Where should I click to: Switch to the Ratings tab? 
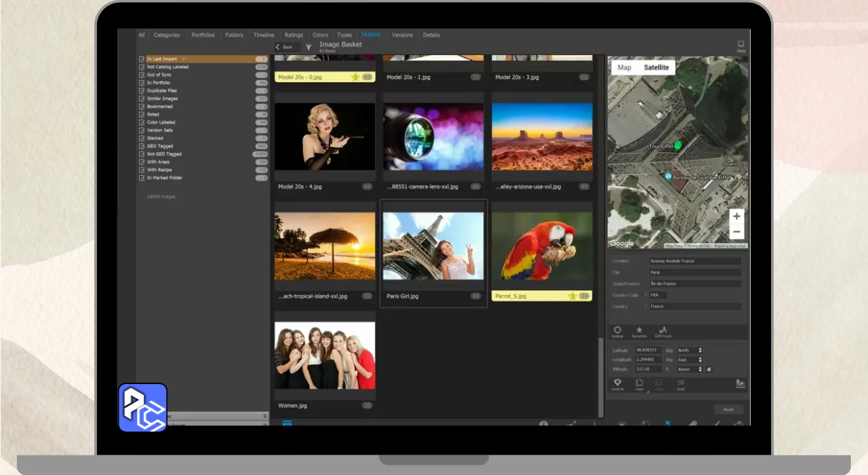pos(294,35)
